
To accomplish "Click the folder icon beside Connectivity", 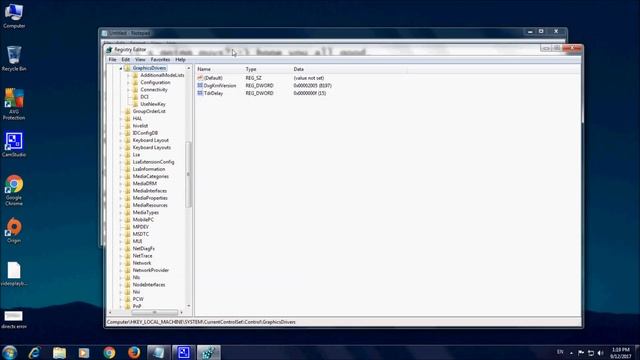I will (136, 90).
